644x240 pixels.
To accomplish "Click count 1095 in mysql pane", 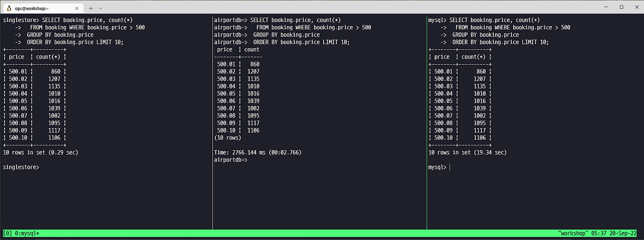I will pyautogui.click(x=479, y=123).
